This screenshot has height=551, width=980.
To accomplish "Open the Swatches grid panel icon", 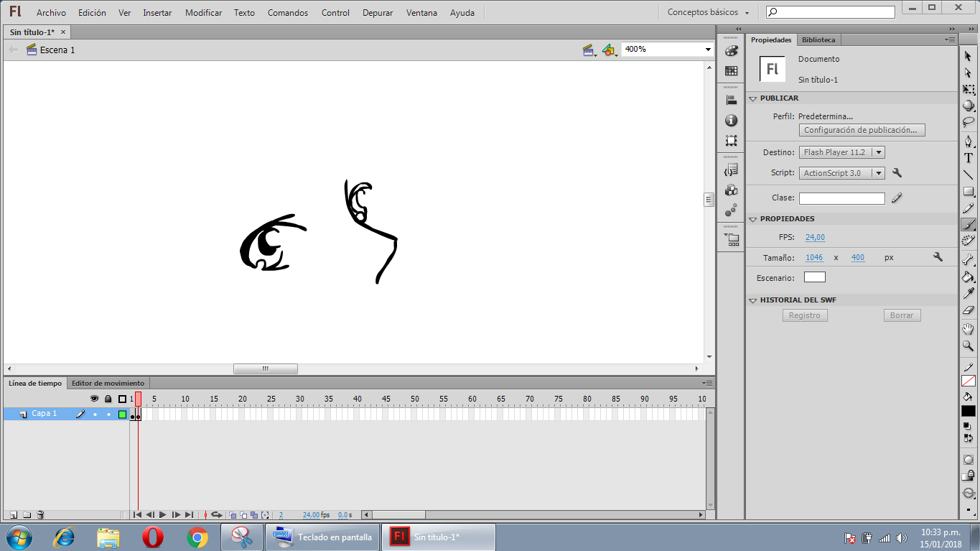I will [x=731, y=70].
